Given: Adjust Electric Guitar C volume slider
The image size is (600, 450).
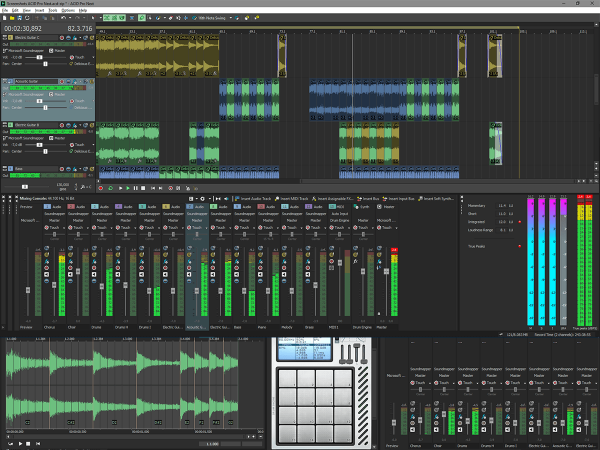Looking at the screenshot, I should tap(39, 57).
